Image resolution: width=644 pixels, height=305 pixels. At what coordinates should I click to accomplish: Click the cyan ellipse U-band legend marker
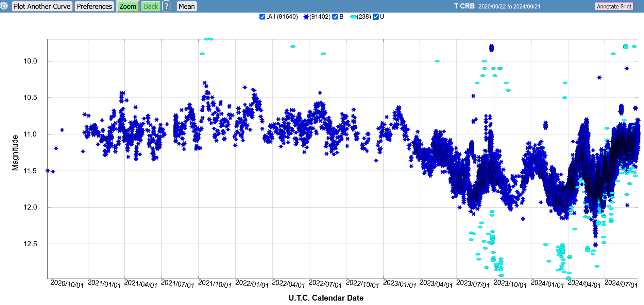tap(353, 17)
